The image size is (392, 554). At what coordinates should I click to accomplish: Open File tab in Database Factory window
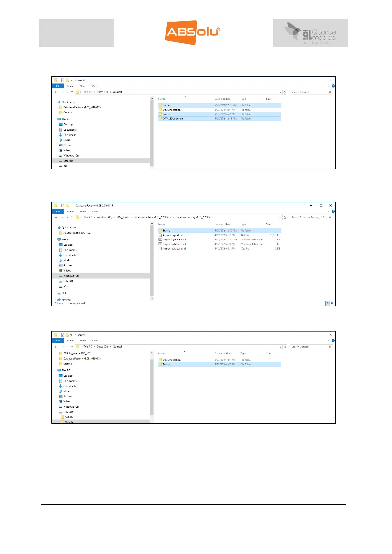(58, 212)
